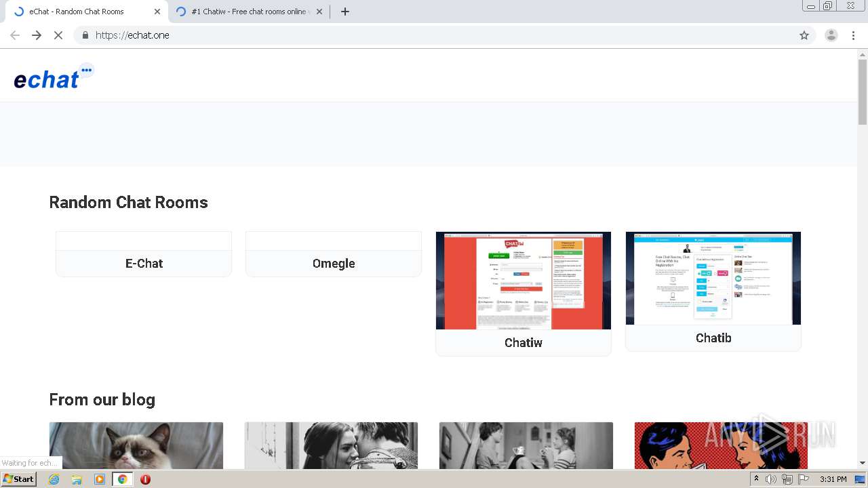The image size is (868, 488).
Task: Close the eChat - Random Chat Rooms tab
Action: [157, 12]
